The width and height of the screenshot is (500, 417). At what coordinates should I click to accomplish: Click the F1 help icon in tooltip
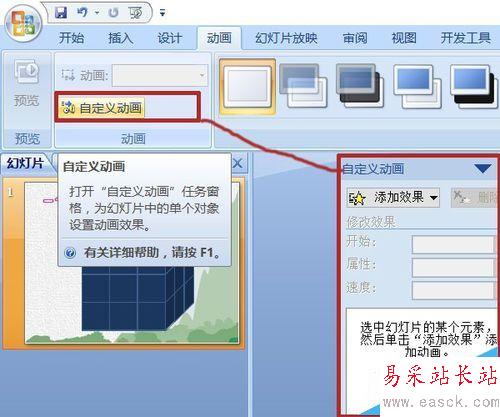pyautogui.click(x=70, y=253)
